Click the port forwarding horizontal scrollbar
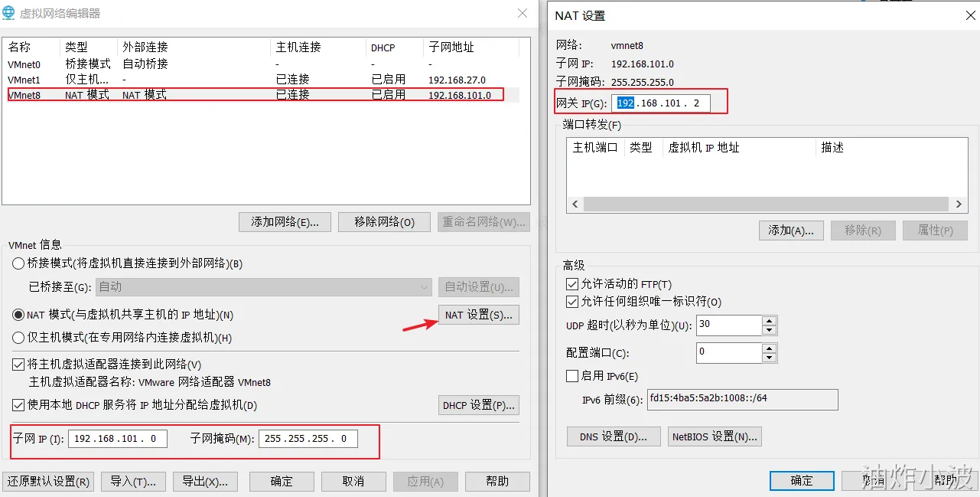This screenshot has height=497, width=980. pos(767,204)
